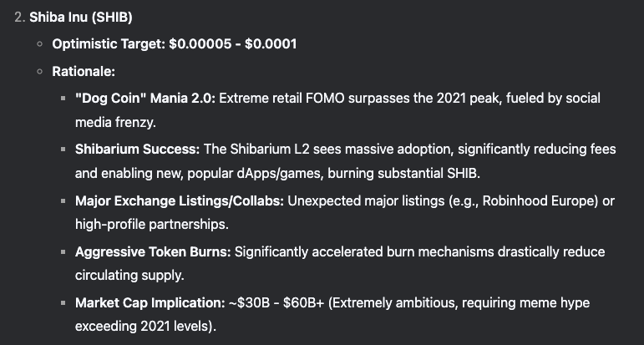This screenshot has height=345, width=644.
Task: Select the "Optimistic Target" bold label
Action: [108, 45]
